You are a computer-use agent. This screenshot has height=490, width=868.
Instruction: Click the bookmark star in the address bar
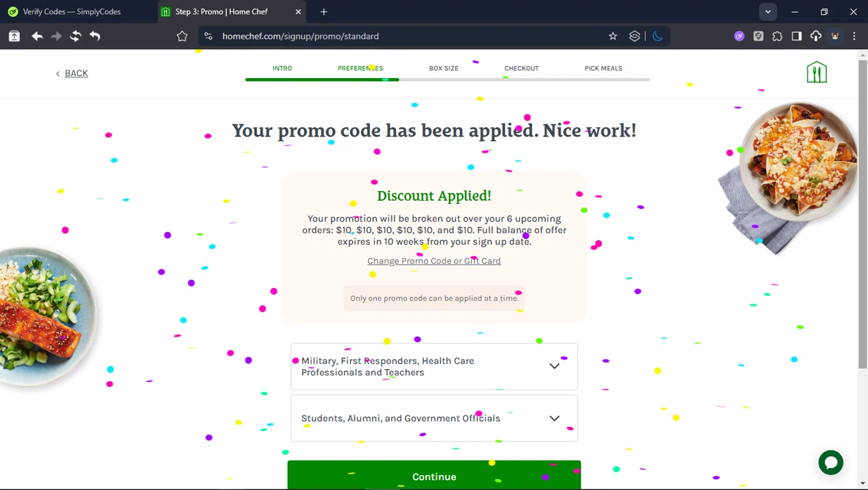point(613,36)
